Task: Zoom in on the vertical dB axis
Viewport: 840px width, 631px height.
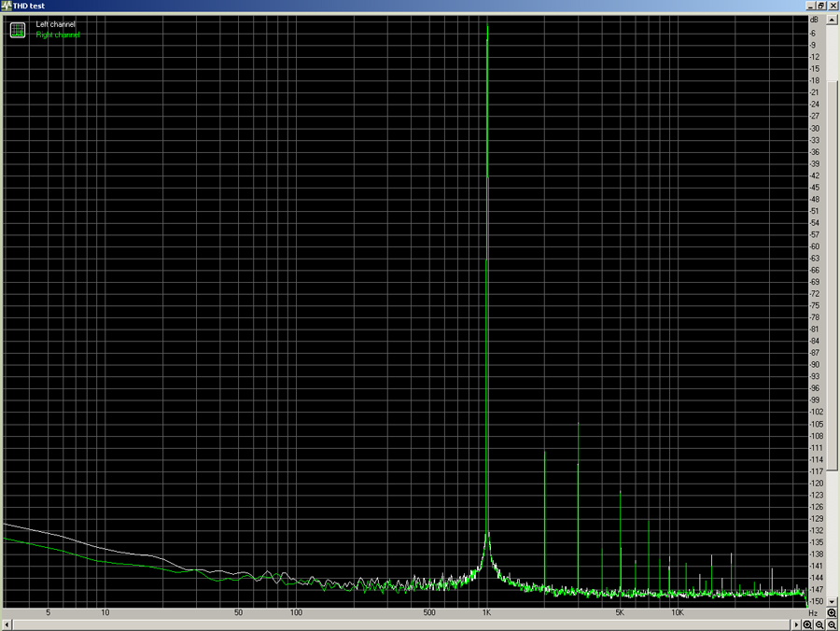Action: [x=831, y=612]
